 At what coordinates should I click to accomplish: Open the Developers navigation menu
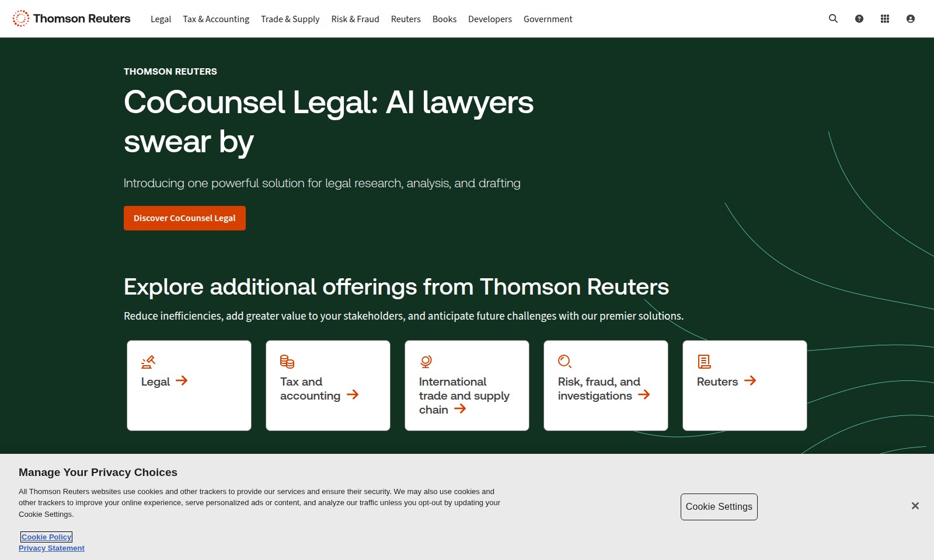click(x=490, y=19)
